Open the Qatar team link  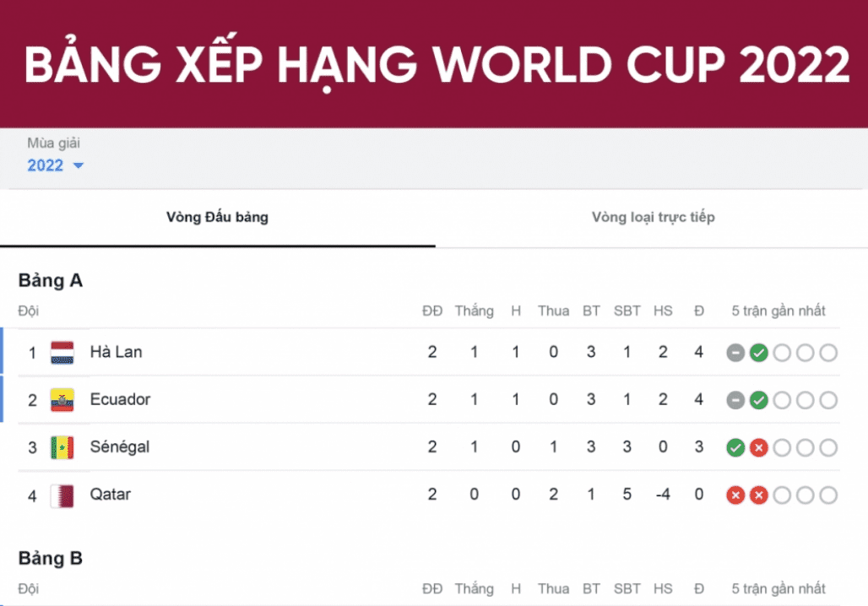tap(111, 494)
